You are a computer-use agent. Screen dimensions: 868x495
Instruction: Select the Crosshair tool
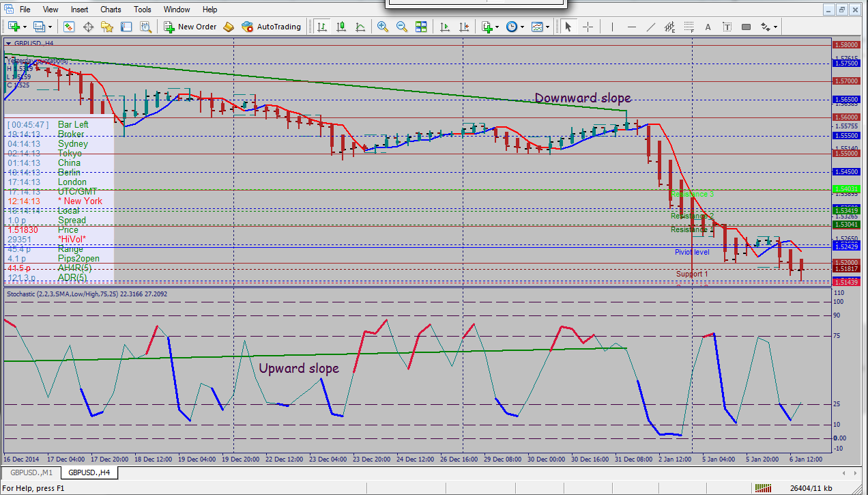click(x=588, y=27)
